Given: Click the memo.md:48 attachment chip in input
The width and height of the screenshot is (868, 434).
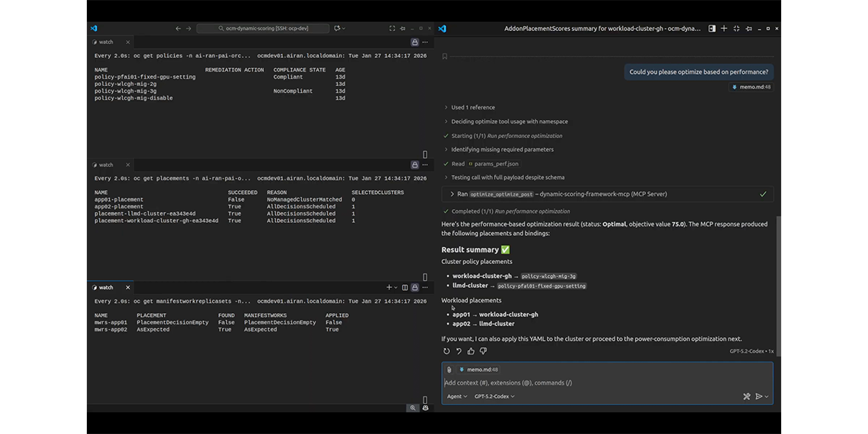Looking at the screenshot, I should click(x=479, y=370).
